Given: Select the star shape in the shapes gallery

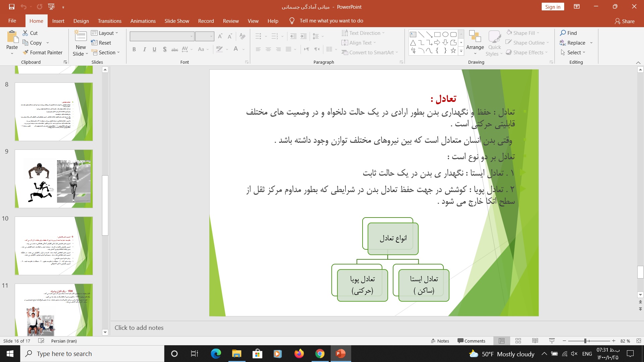Looking at the screenshot, I should pyautogui.click(x=453, y=51).
